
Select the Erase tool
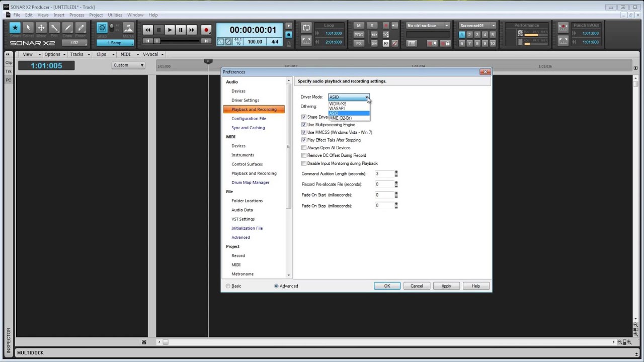[x=80, y=29]
